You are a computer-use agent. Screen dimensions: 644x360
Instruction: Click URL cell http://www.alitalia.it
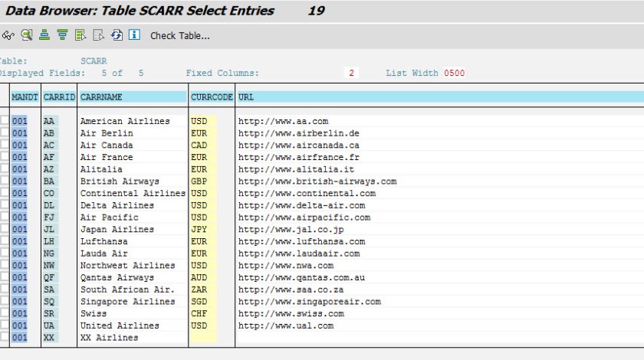[296, 169]
